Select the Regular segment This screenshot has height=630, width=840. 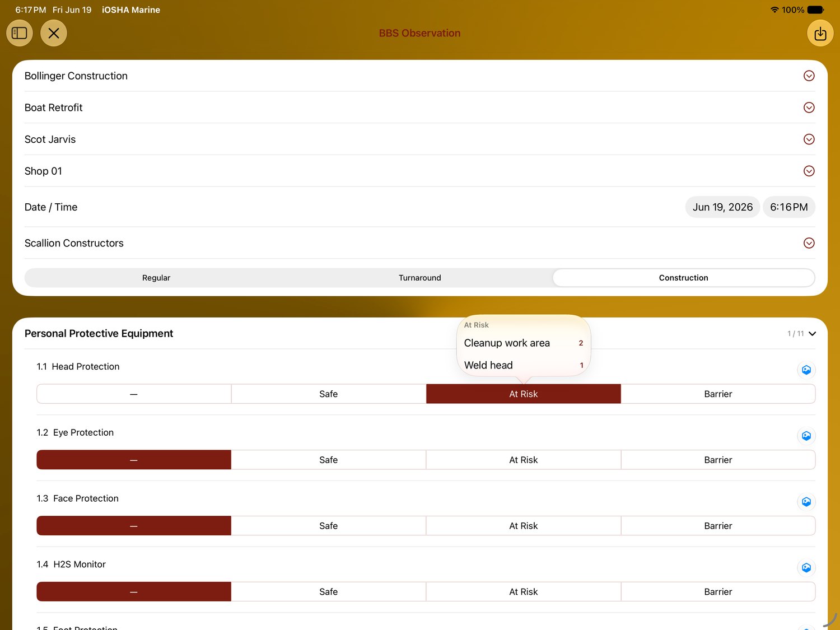coord(156,278)
